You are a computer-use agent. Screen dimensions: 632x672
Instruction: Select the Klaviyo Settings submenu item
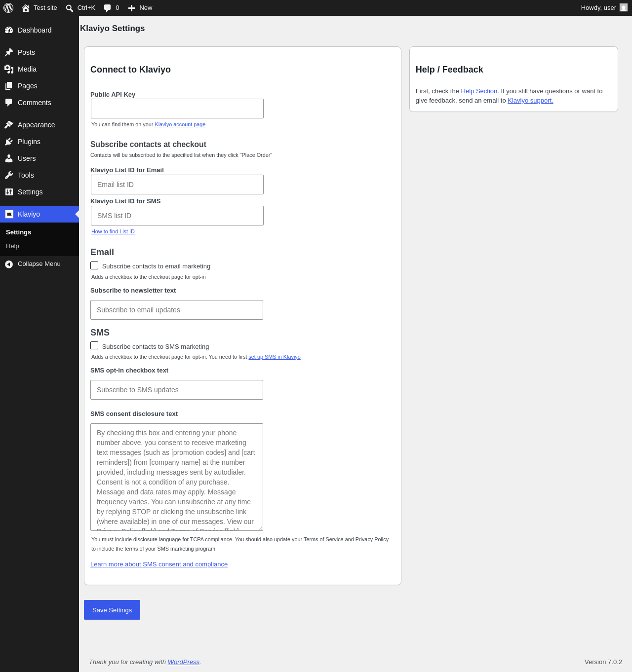[x=39, y=232]
